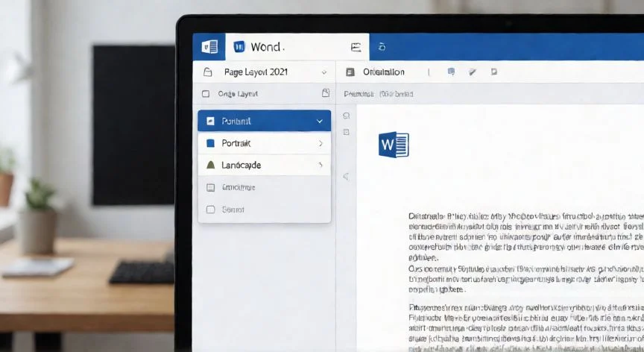This screenshot has height=352, width=644.
Task: Click the layout icon at the tab's right end
Action: pos(356,47)
